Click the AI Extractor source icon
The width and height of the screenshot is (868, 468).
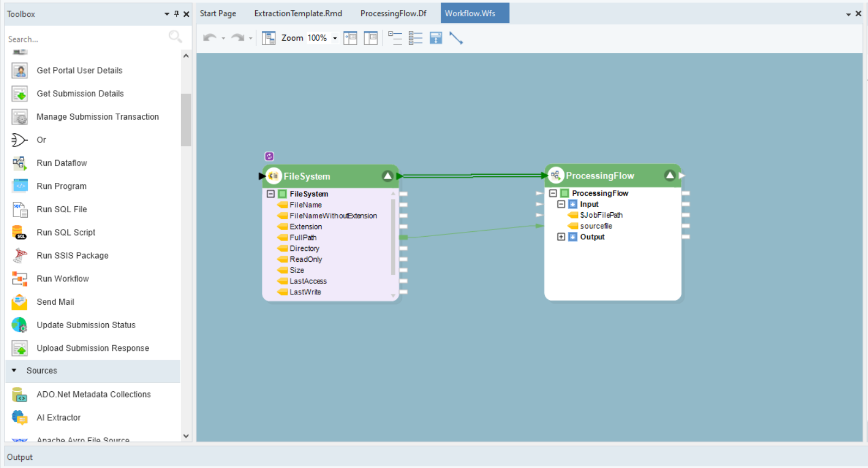(20, 418)
